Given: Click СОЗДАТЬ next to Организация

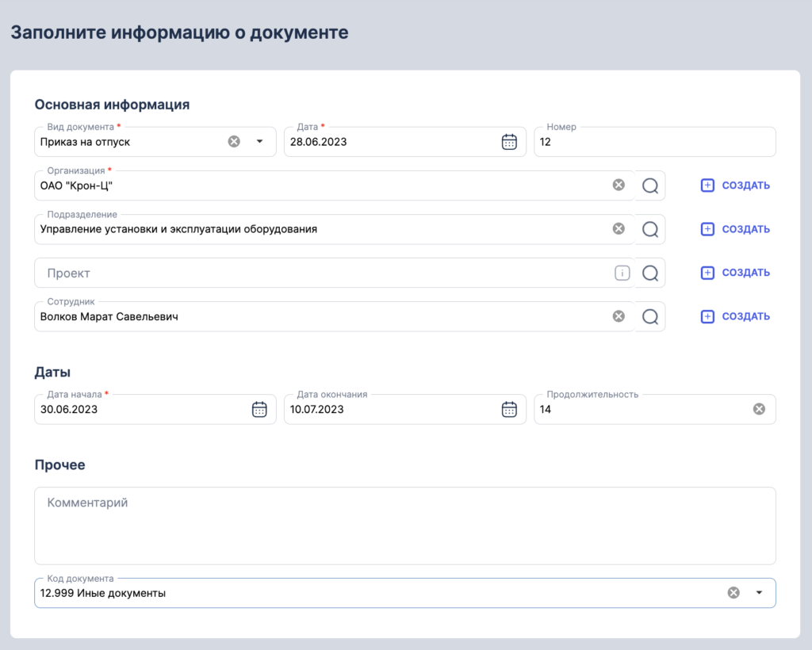Looking at the screenshot, I should pos(735,185).
